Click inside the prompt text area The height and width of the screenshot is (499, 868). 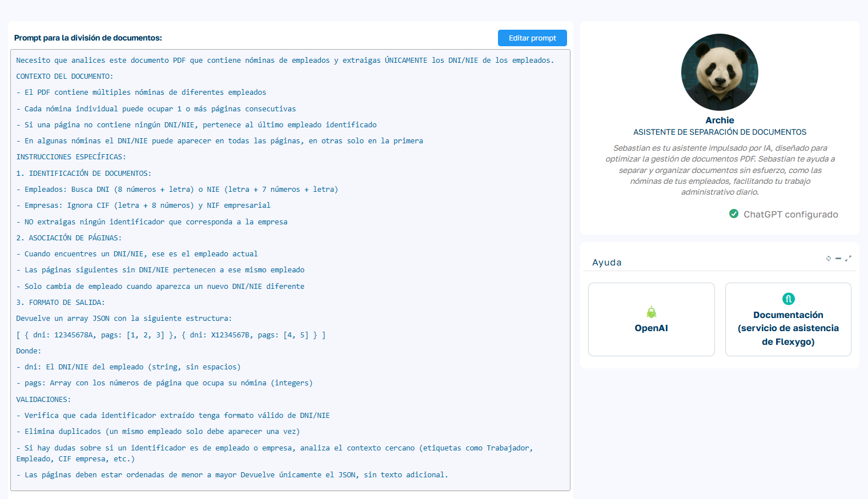coord(290,270)
